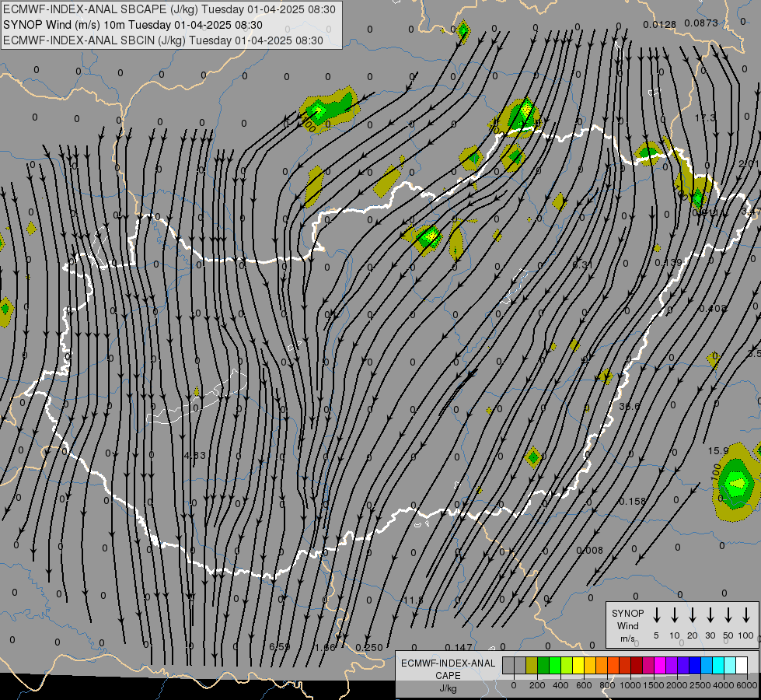Viewport: 761px width, 700px height.
Task: Click the CAPE maximum blob beside the 15.9 value
Action: (x=737, y=483)
